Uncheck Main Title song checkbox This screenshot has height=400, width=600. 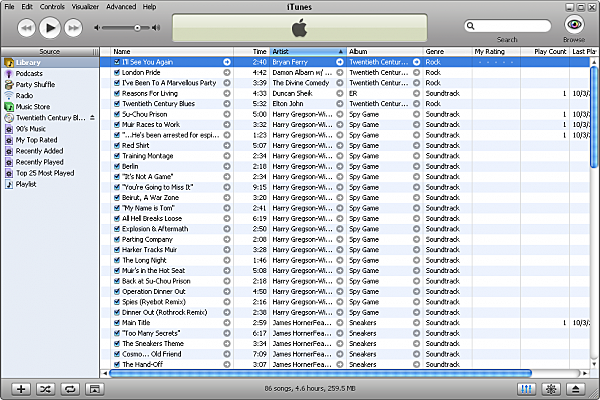(117, 323)
